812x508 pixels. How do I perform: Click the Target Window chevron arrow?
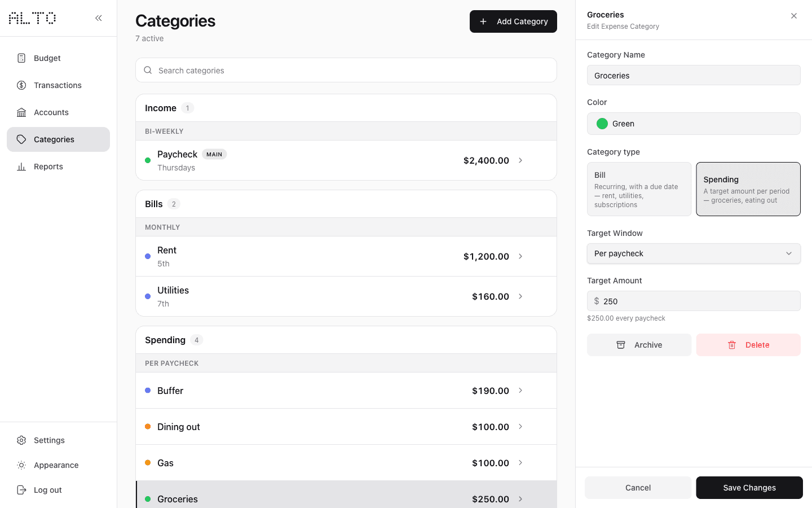point(789,253)
